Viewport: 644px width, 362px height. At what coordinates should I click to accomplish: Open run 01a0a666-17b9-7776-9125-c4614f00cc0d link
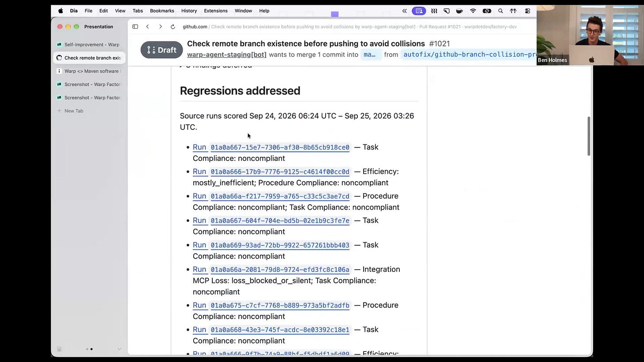(271, 171)
